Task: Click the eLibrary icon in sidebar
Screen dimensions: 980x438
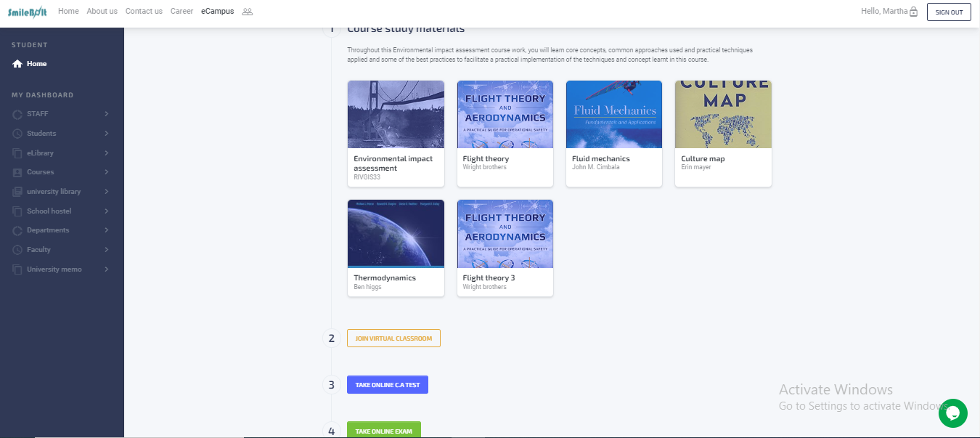Action: click(x=17, y=153)
